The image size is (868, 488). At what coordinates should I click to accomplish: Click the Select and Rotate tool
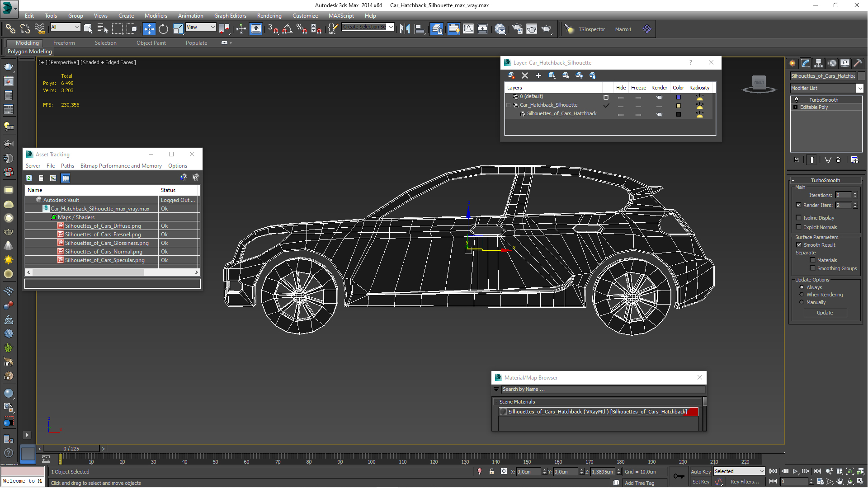coord(163,29)
